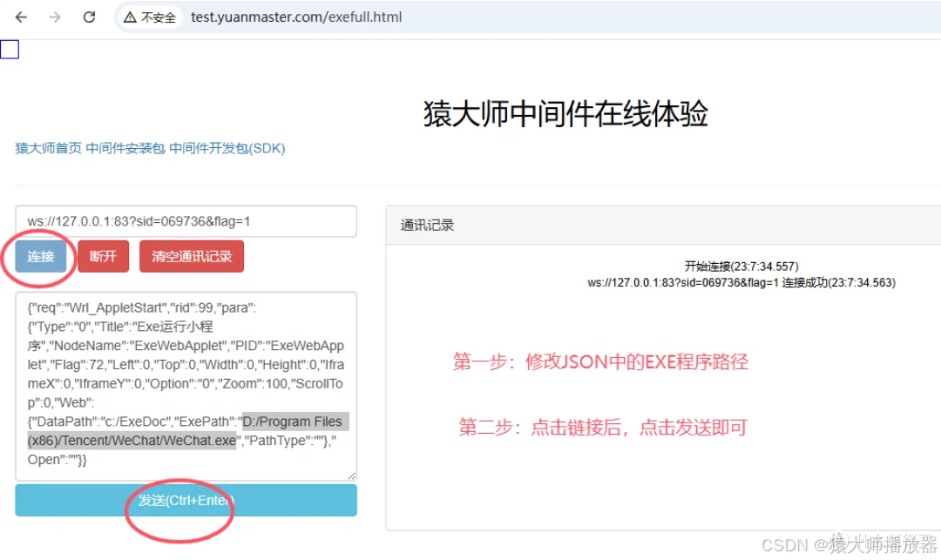Reload the page with the refresh icon
The width and height of the screenshot is (941, 560).
(x=90, y=17)
